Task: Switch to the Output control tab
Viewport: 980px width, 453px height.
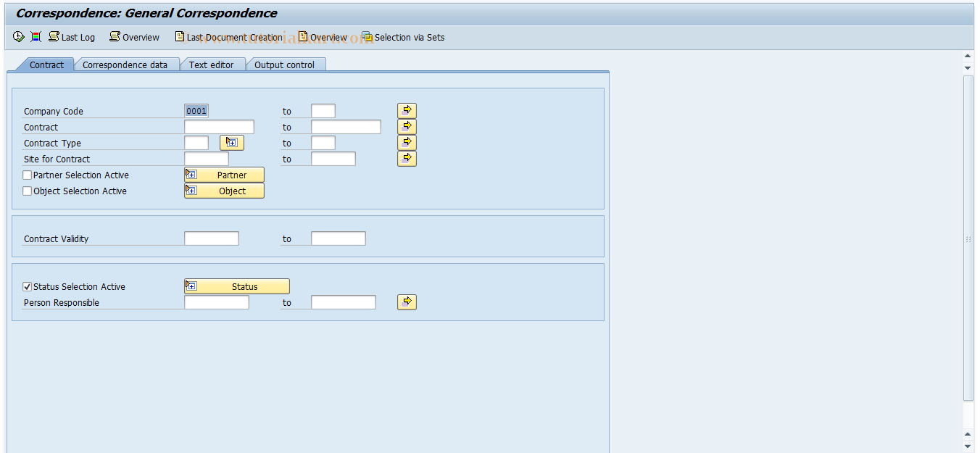Action: [x=284, y=65]
